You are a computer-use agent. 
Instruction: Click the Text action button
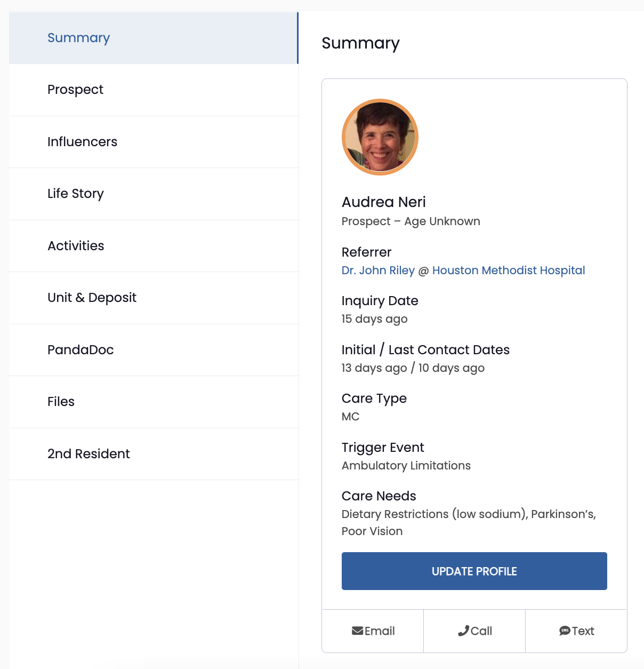tap(576, 631)
